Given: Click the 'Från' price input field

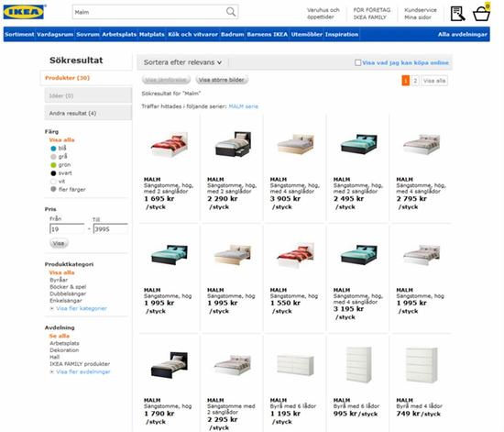Looking at the screenshot, I should (67, 229).
